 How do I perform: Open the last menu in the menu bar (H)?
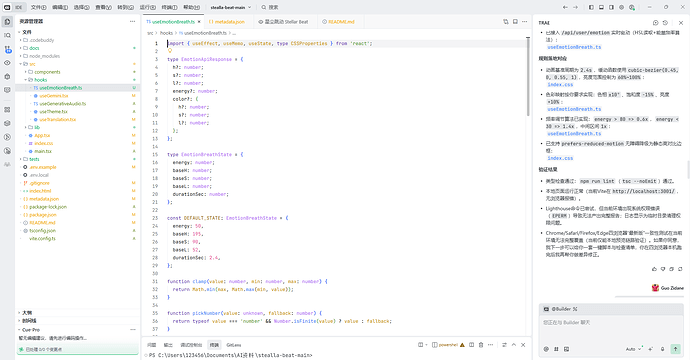[x=191, y=7]
